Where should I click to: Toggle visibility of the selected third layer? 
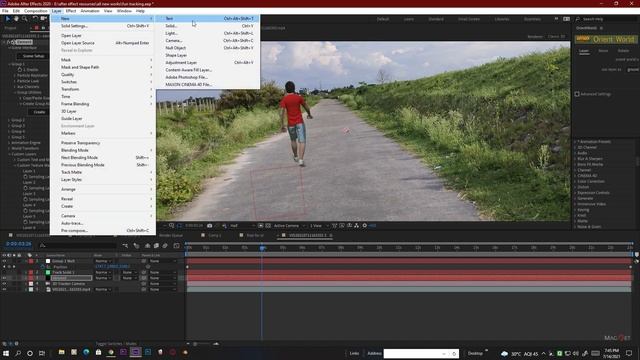click(x=4, y=278)
